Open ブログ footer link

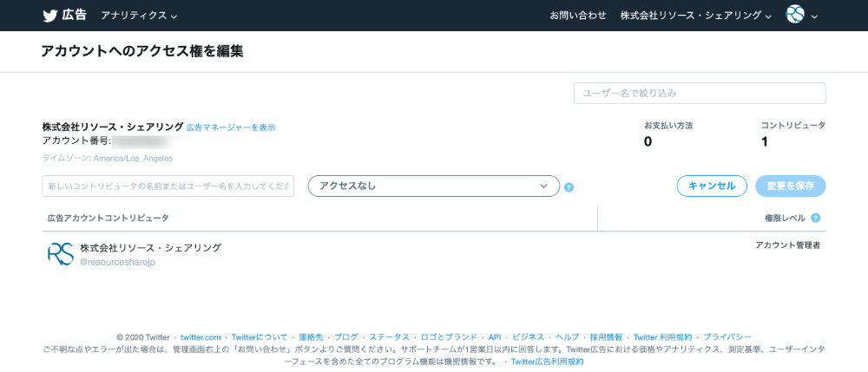[x=346, y=337]
